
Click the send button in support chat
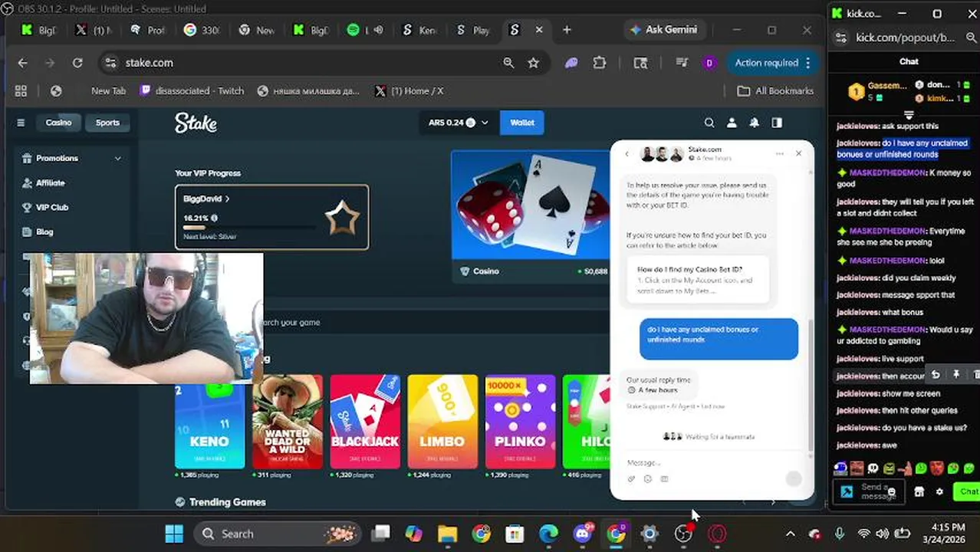pyautogui.click(x=794, y=478)
